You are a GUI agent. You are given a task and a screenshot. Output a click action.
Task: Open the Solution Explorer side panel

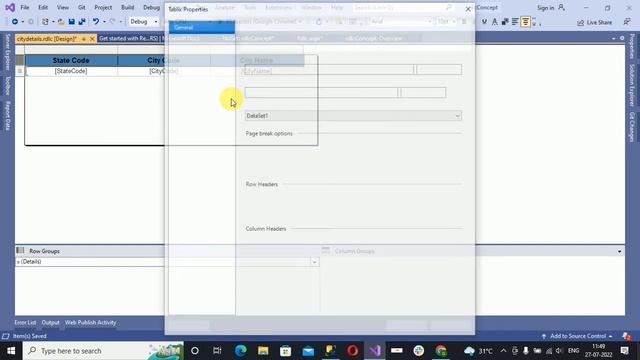(x=632, y=85)
